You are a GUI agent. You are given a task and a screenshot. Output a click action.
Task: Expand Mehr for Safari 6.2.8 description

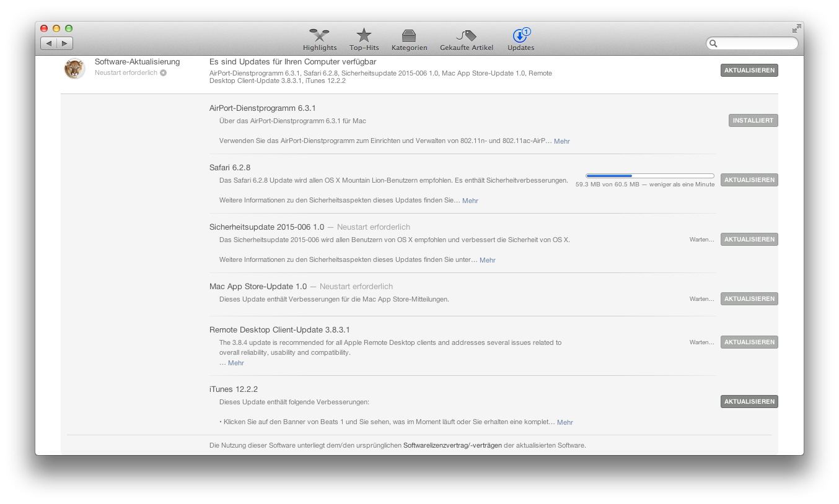pyautogui.click(x=470, y=201)
